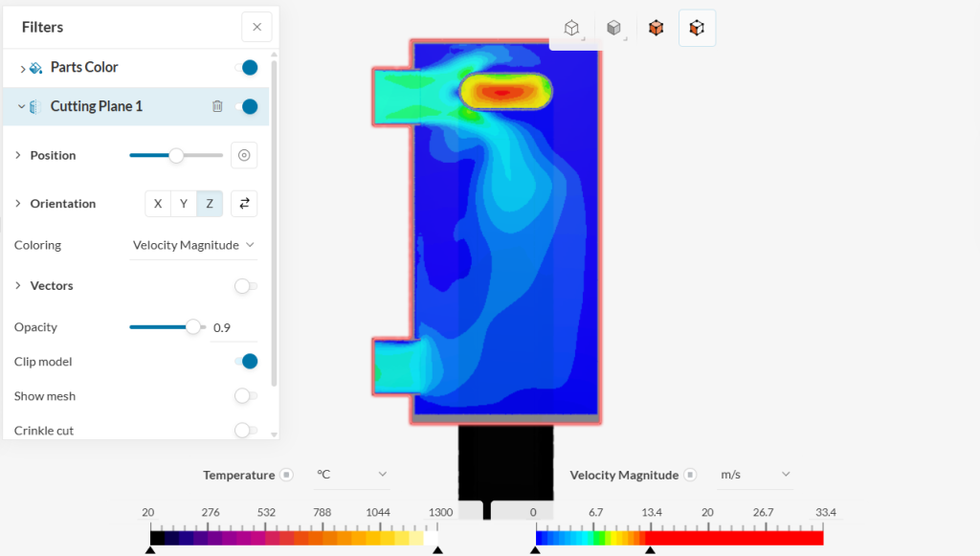Click the Opacity slider handle
The image size is (980, 556).
[193, 327]
